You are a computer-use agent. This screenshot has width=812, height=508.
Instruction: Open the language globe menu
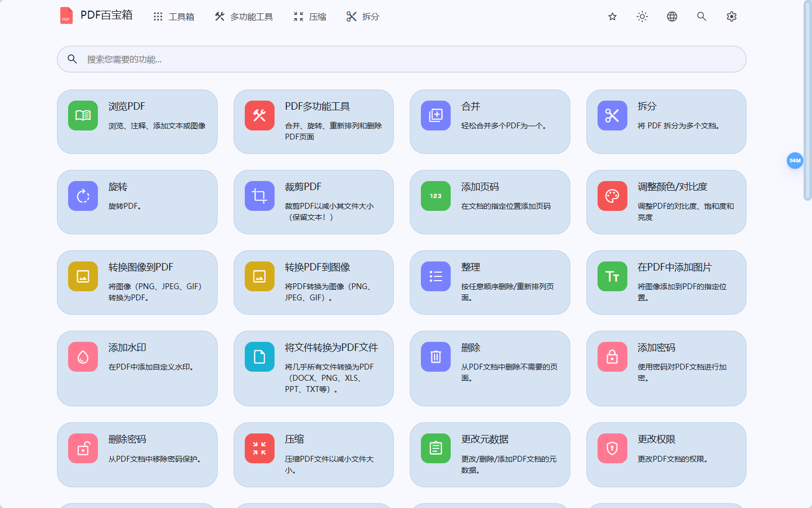672,17
